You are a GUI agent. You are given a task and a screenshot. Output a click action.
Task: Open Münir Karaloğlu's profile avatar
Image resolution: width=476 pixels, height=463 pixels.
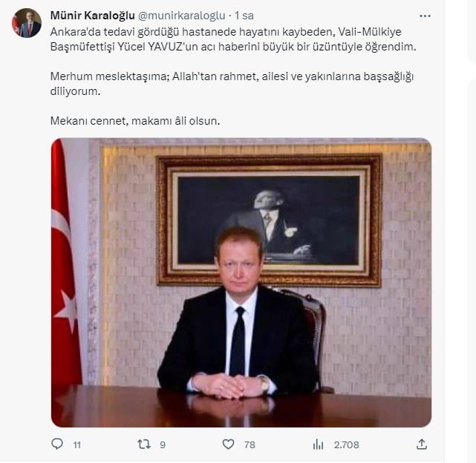click(27, 23)
